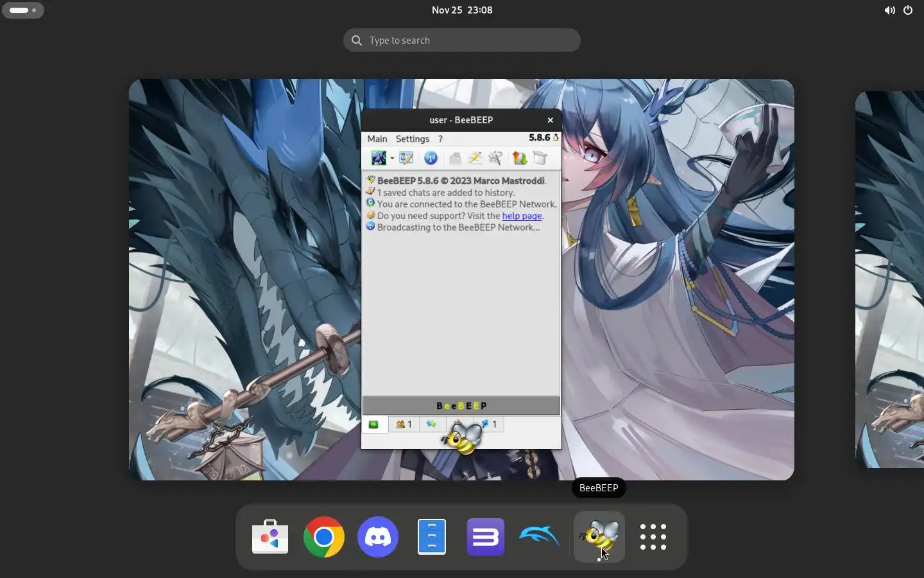
Task: Open the edit profile icon in BeeBEEP toolbar
Action: coord(406,158)
